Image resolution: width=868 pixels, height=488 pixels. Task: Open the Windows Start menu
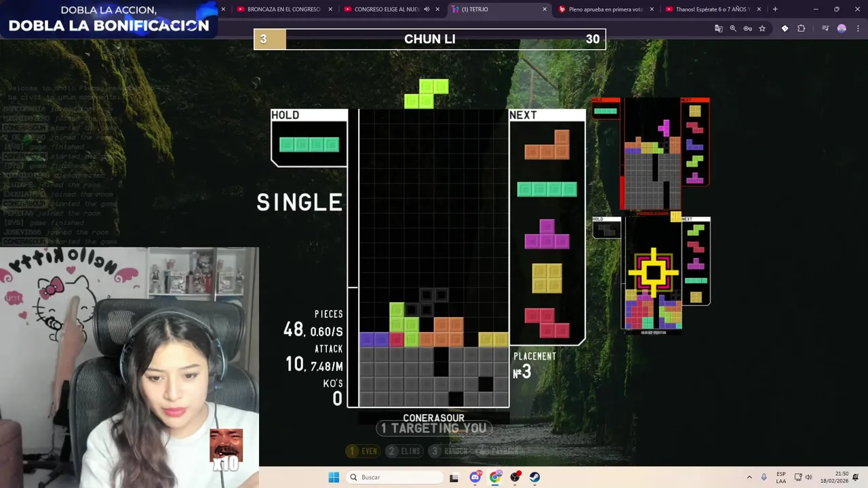pos(334,477)
